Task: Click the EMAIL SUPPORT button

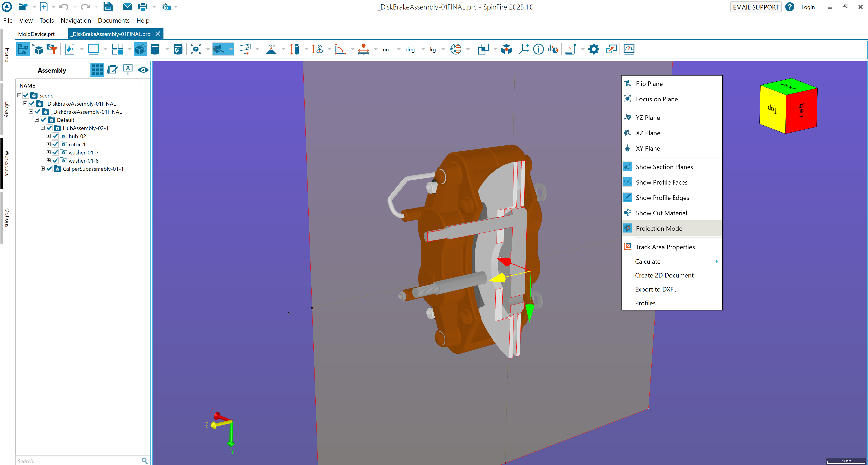Action: point(755,7)
